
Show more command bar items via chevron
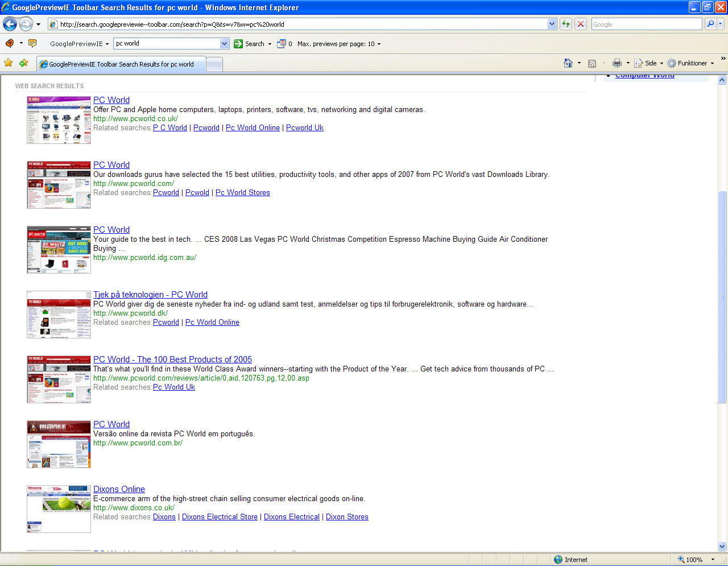coord(723,59)
